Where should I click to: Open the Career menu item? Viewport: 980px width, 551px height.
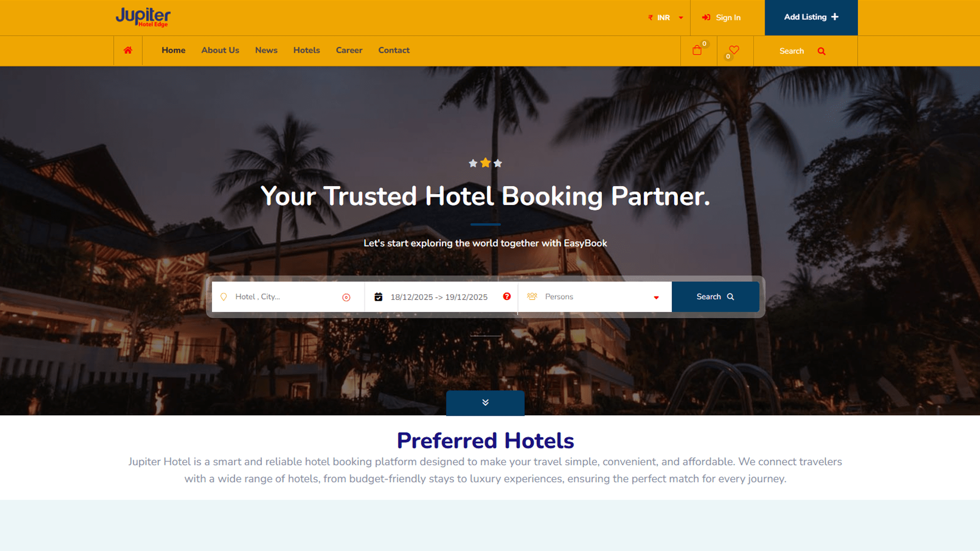(349, 50)
